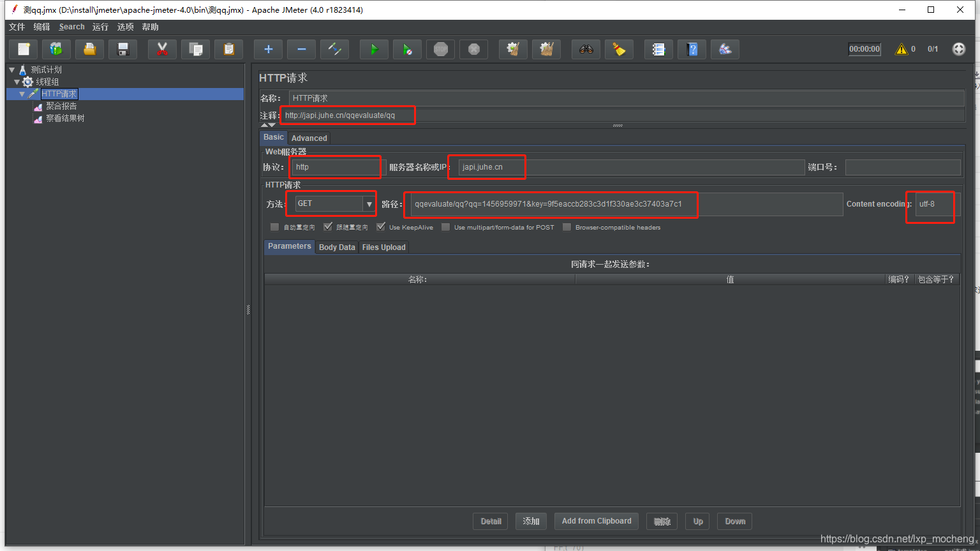The height and width of the screenshot is (551, 980).
Task: Click the Toggle enable/disable icon
Action: [334, 49]
